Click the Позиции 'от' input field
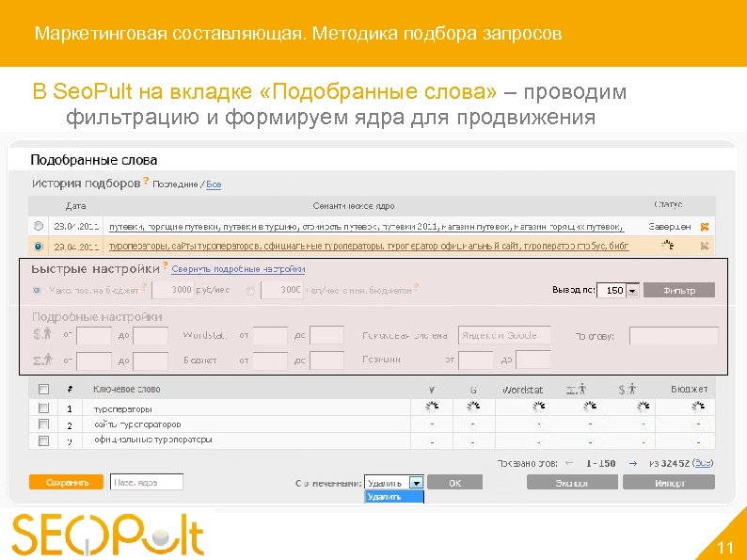Viewport: 747px width, 560px height. 475,360
